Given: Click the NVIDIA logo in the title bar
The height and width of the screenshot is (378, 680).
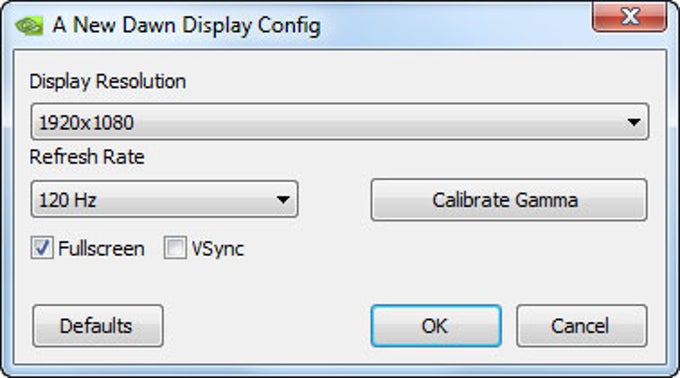Looking at the screenshot, I should 29,26.
